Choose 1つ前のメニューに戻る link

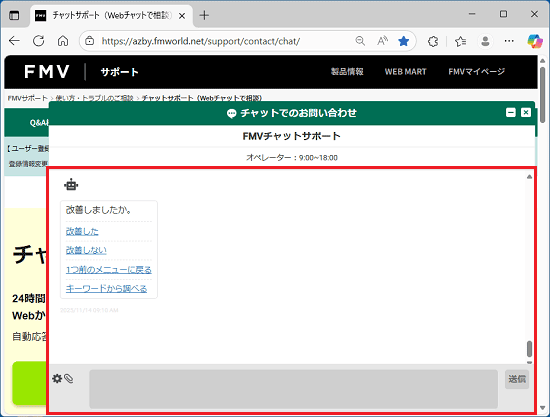point(109,270)
